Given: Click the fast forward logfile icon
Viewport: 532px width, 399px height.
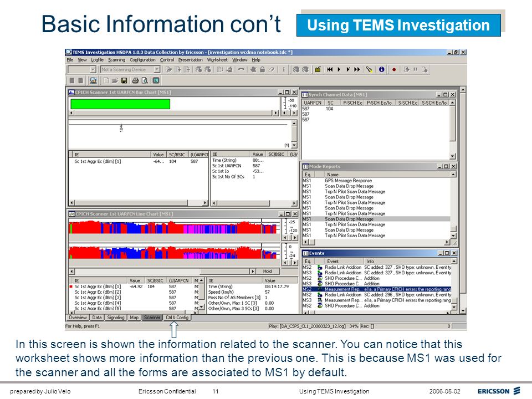Looking at the screenshot, I should coord(357,70).
